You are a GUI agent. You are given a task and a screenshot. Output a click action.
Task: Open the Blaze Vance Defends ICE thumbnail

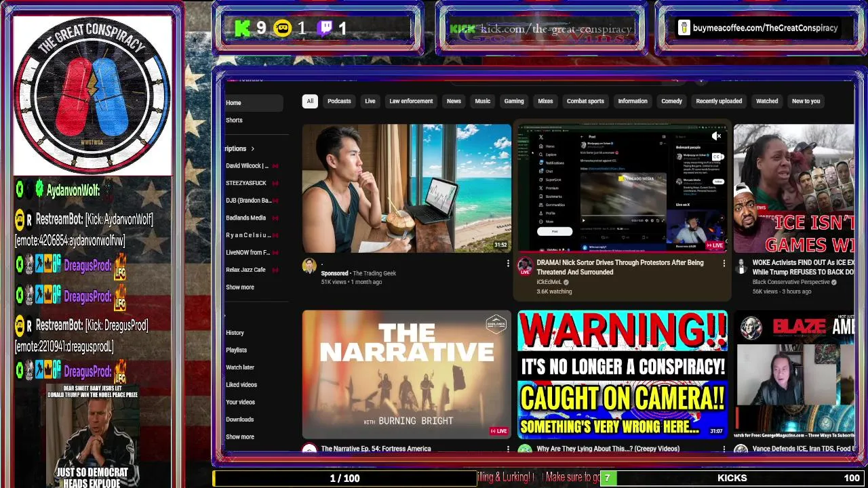(x=794, y=374)
